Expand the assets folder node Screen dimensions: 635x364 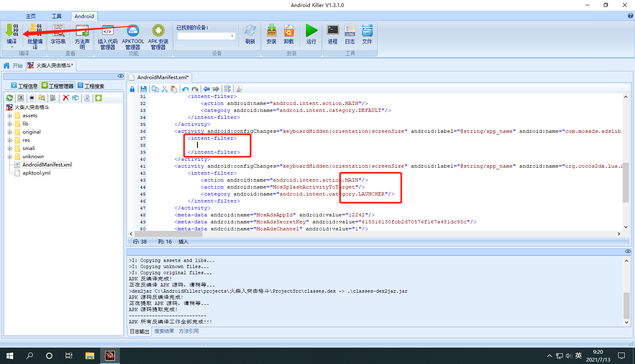point(9,116)
